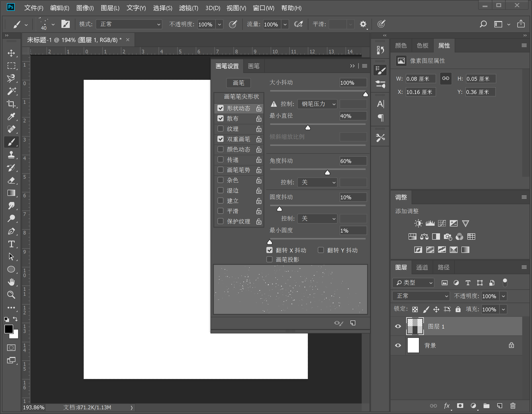Select the Move tool
The height and width of the screenshot is (414, 532).
(11, 53)
